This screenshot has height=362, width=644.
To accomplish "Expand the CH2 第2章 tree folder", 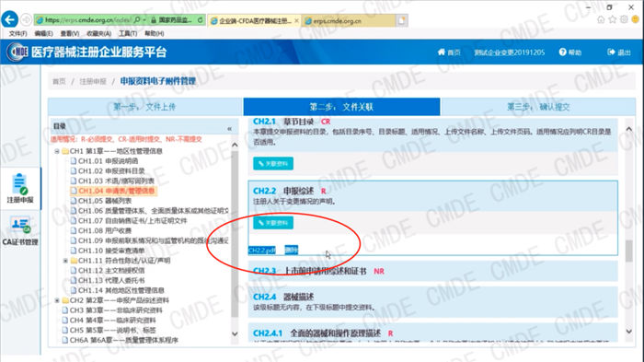I will tap(57, 300).
